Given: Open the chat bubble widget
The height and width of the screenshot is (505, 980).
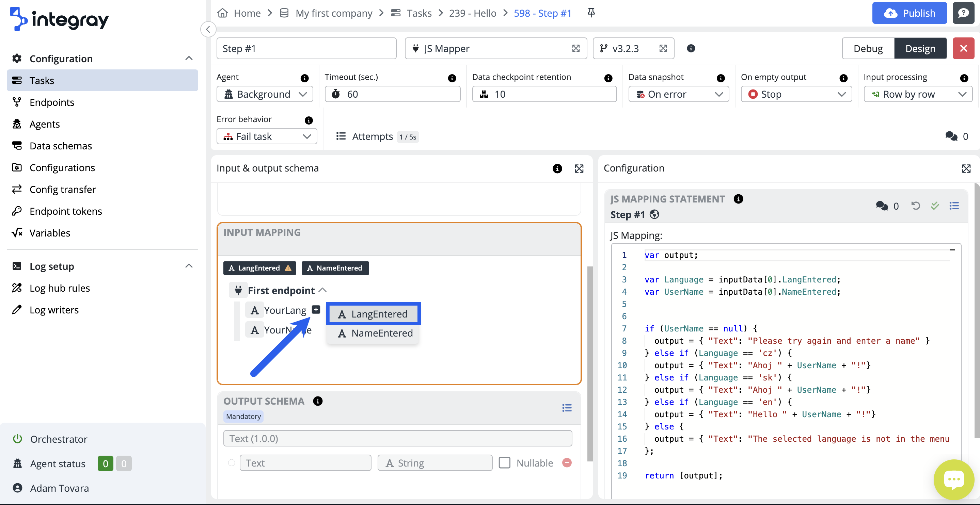Looking at the screenshot, I should click(x=953, y=479).
